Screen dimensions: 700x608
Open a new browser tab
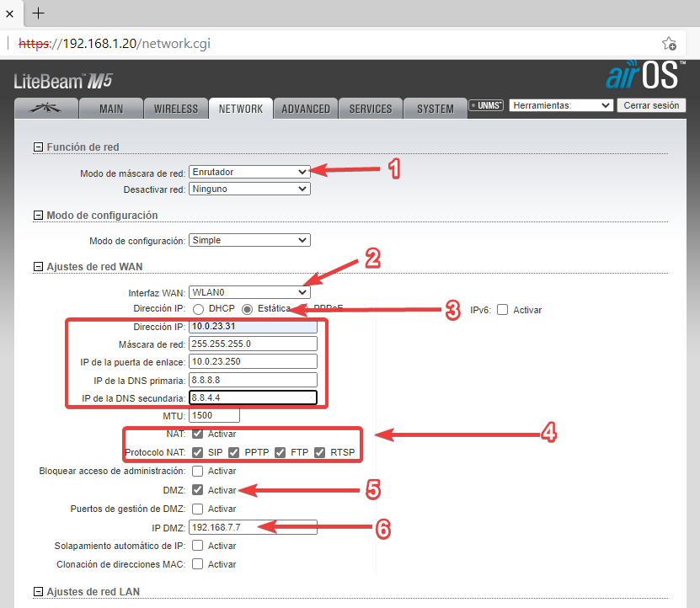pos(38,13)
